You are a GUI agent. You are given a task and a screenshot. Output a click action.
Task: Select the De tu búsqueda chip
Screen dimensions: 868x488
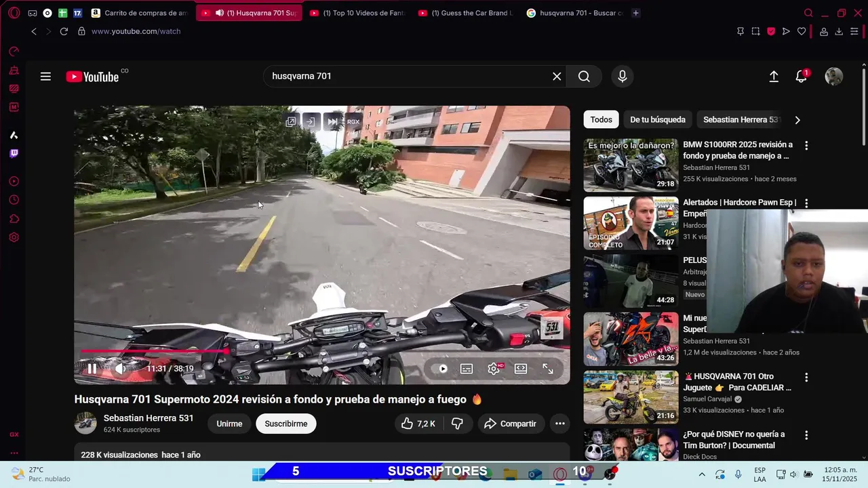coord(658,119)
